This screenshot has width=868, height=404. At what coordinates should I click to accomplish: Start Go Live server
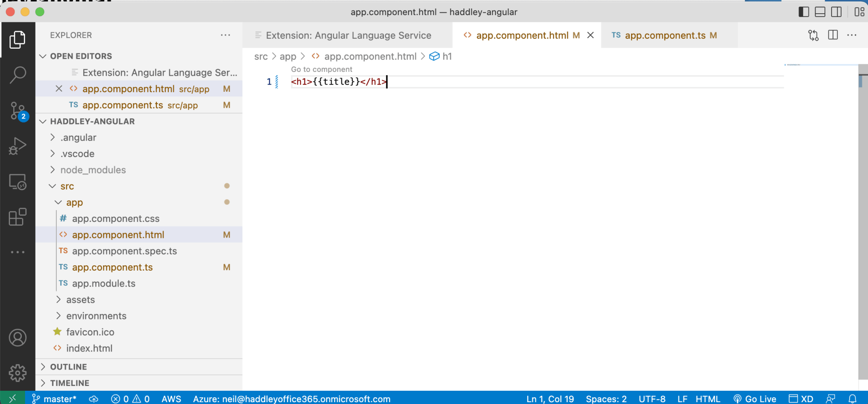[755, 399]
